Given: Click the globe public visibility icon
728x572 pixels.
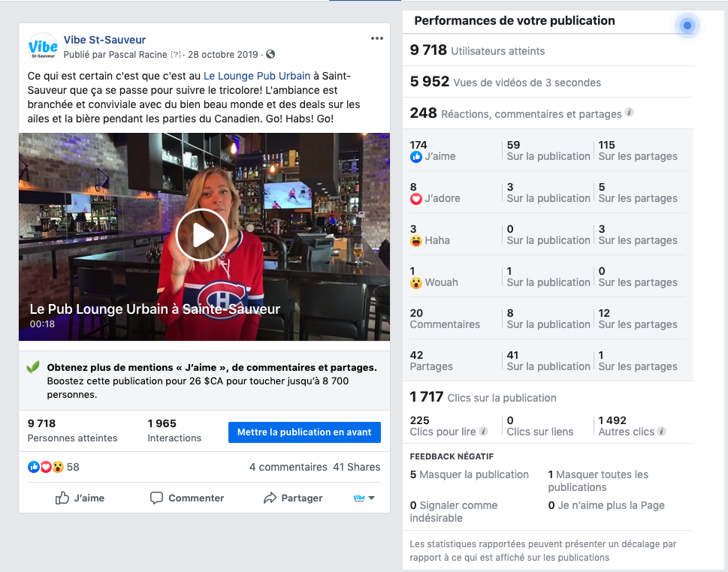Looking at the screenshot, I should [270, 54].
